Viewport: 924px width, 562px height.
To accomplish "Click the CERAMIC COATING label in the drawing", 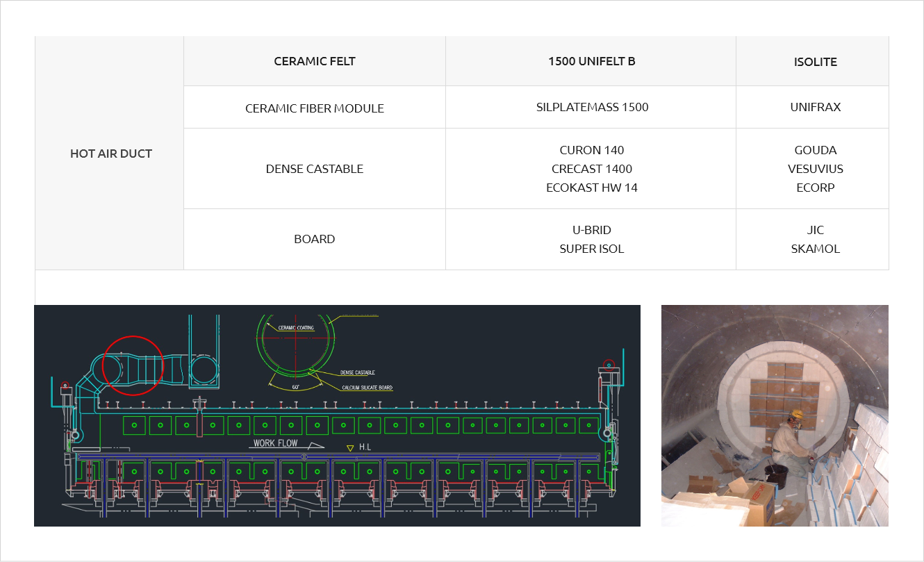I will (296, 327).
